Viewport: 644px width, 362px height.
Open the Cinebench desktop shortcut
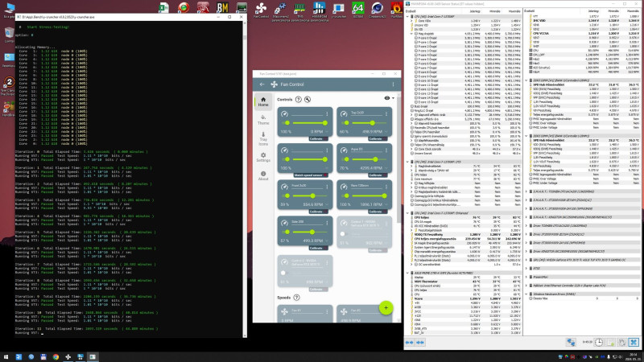pos(377,10)
